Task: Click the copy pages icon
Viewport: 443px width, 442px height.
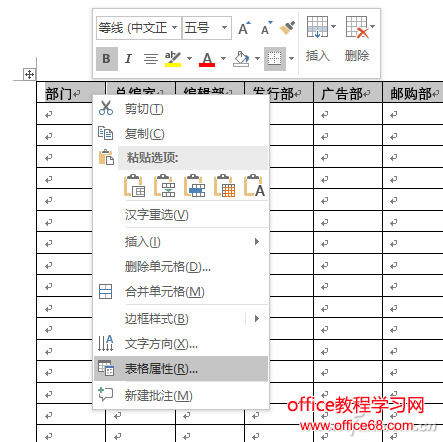Action: point(105,133)
